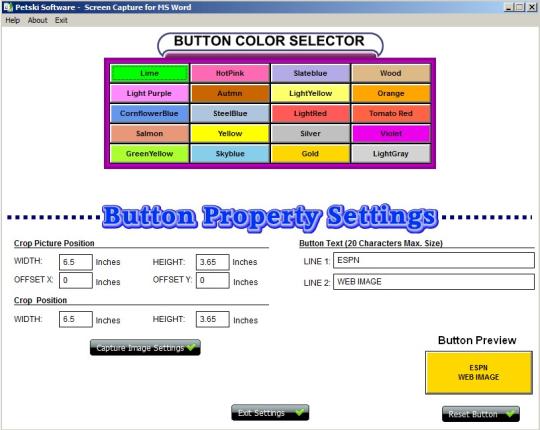This screenshot has height=430, width=540.
Task: Click the Button Property Settings heading
Action: 270,217
